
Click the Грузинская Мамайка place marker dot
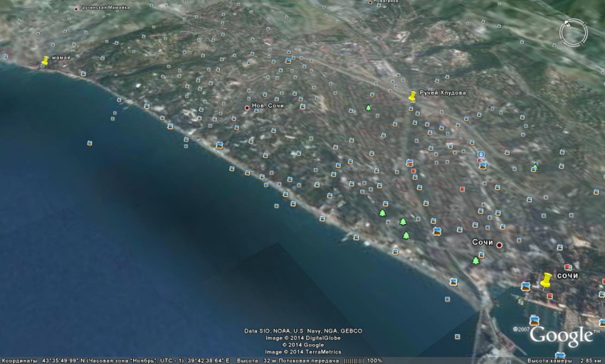tap(77, 9)
